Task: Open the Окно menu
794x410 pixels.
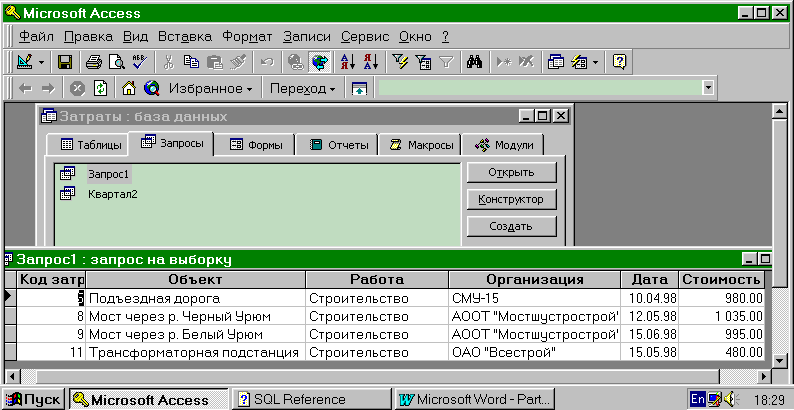Action: [415, 36]
